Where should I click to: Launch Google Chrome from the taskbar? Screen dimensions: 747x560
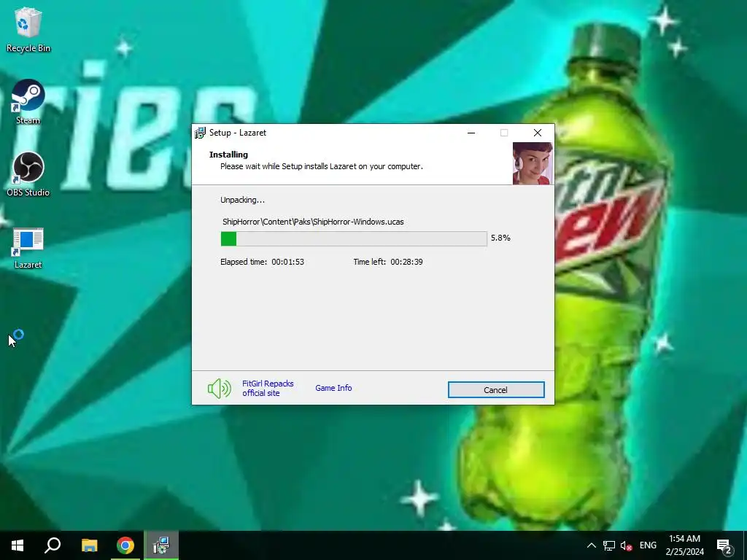click(125, 545)
